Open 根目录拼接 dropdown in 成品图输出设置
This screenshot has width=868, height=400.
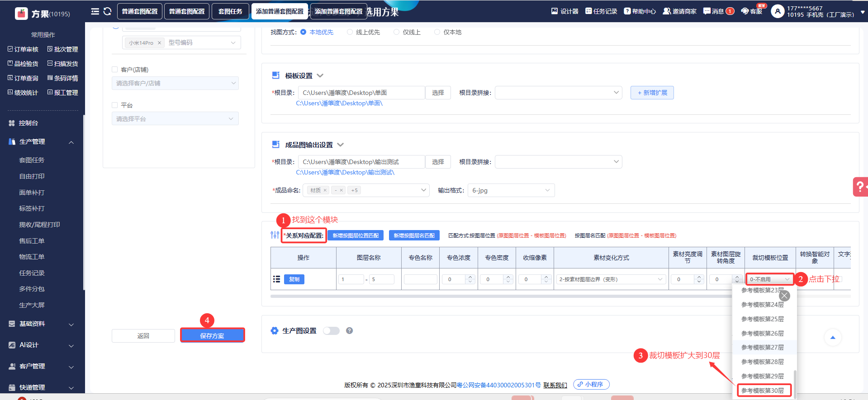click(559, 162)
